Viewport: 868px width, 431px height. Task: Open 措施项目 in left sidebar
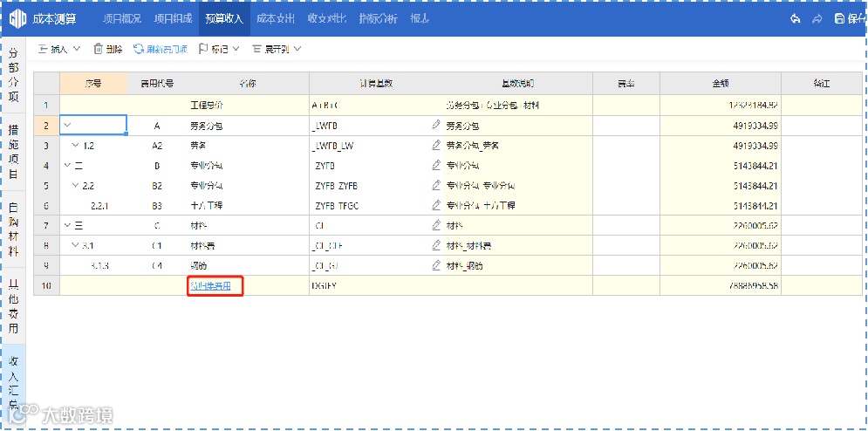pyautogui.click(x=14, y=151)
